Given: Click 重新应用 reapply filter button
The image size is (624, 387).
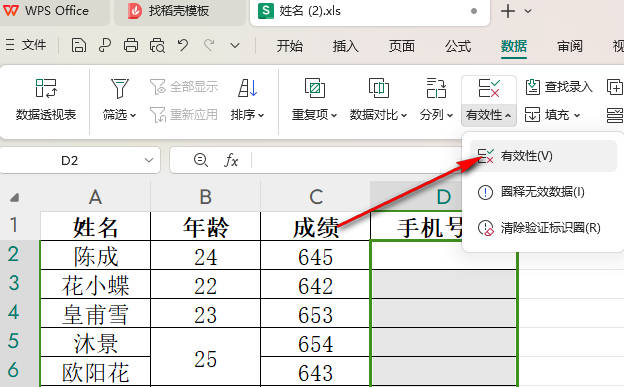Looking at the screenshot, I should coord(184,115).
